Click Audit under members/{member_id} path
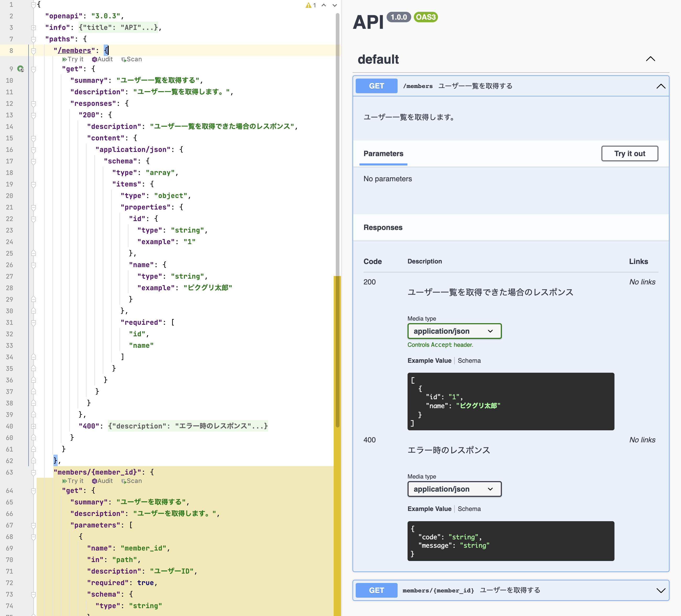The height and width of the screenshot is (616, 681). [102, 481]
